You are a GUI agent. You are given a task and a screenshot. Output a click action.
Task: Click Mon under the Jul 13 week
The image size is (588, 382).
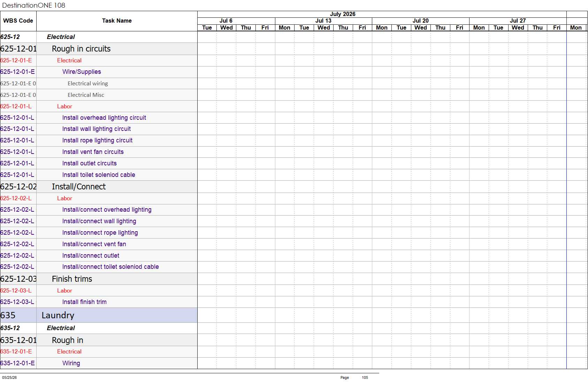coord(284,28)
